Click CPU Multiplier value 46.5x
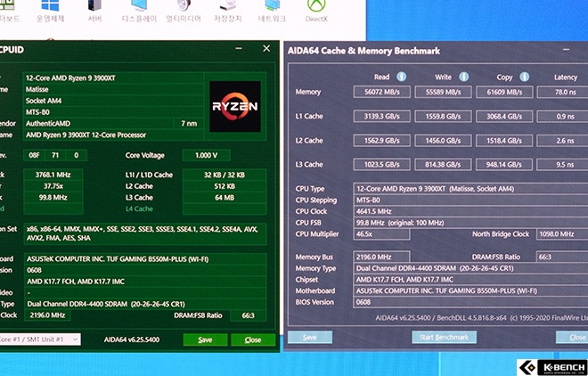 coord(381,234)
